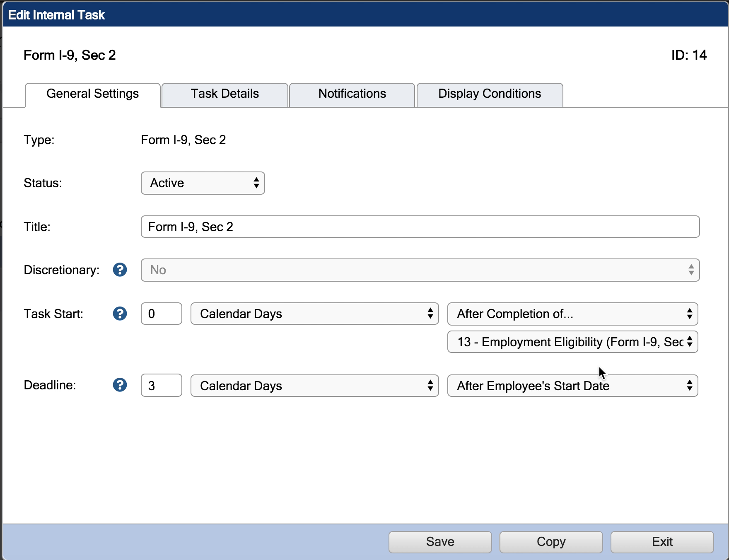The image size is (729, 560).
Task: Click the Task Start days number field
Action: [161, 314]
